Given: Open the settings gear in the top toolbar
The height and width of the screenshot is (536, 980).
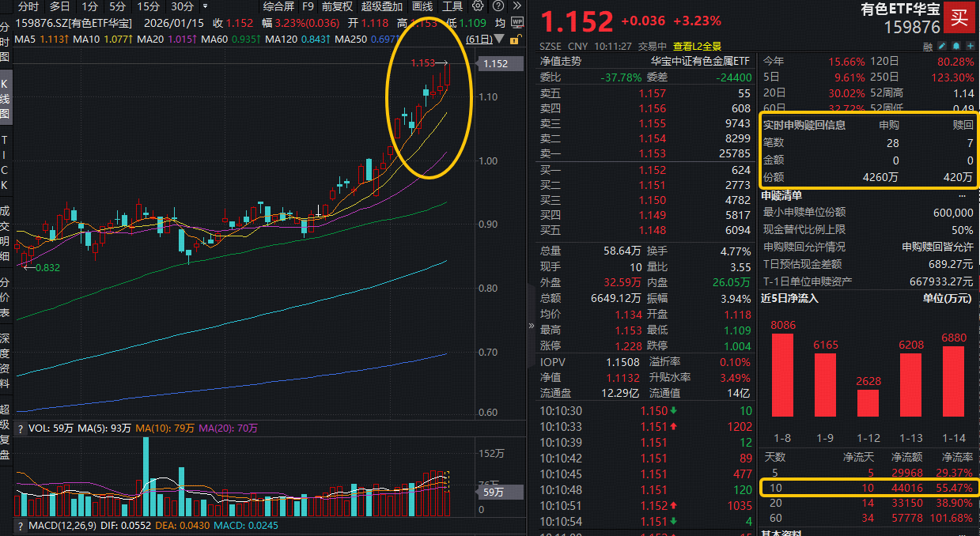Looking at the screenshot, I should 477,6.
